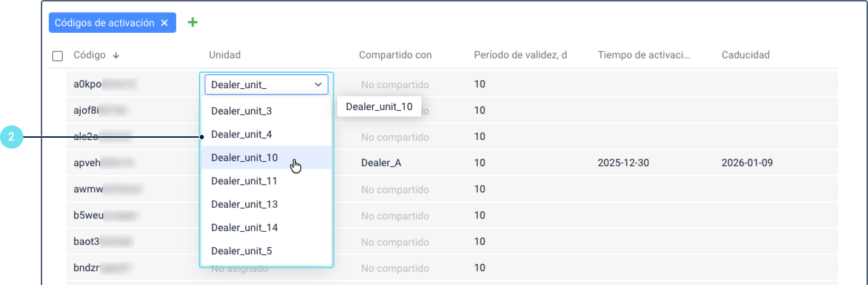
Task: Click code cell starting with baot3
Action: click(104, 242)
